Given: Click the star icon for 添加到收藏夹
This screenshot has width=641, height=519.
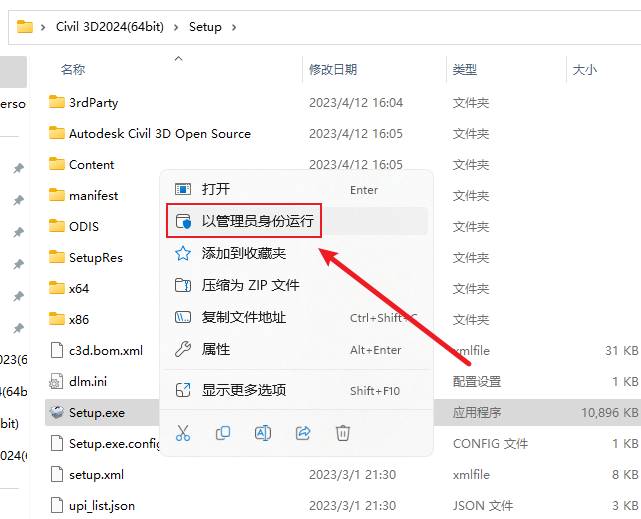Looking at the screenshot, I should coord(183,253).
